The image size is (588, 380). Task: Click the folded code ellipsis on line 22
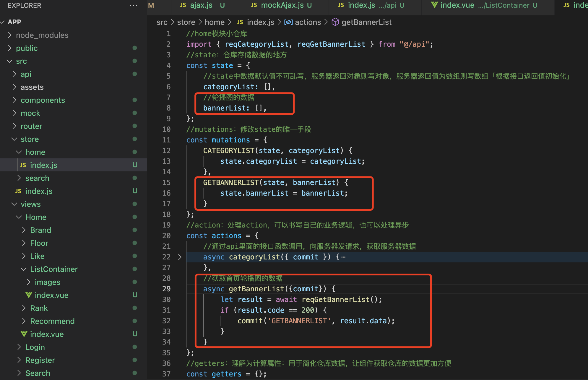pyautogui.click(x=343, y=257)
